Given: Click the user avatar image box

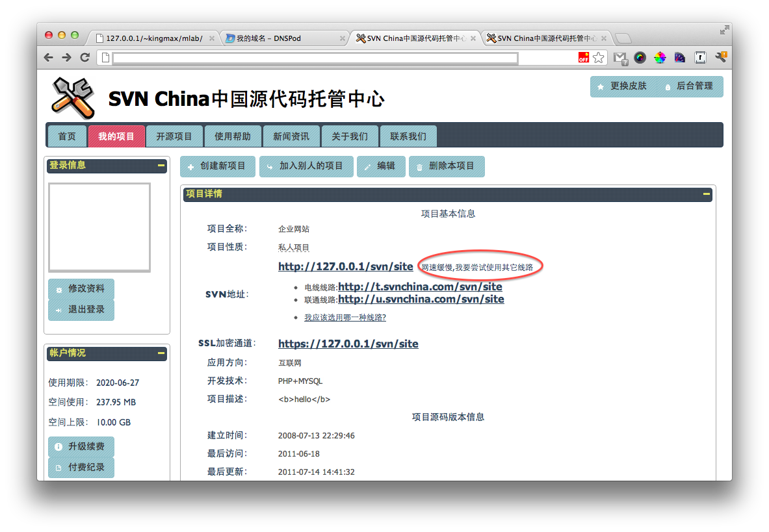Looking at the screenshot, I should pos(99,227).
